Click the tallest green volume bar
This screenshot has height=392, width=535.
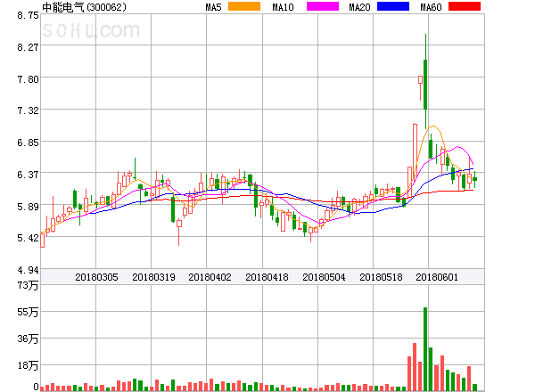coord(425,349)
